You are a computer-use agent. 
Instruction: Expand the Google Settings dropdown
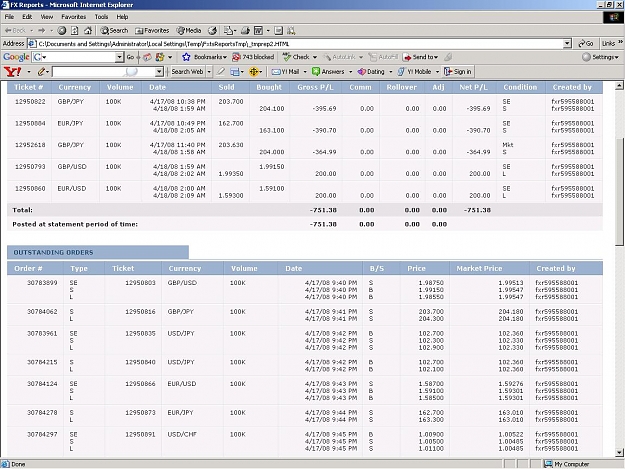click(x=617, y=57)
